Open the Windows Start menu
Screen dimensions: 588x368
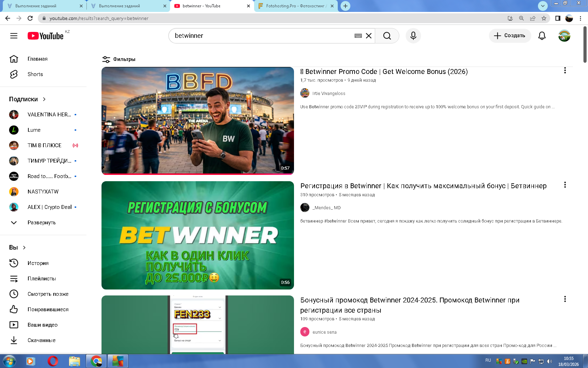9,361
